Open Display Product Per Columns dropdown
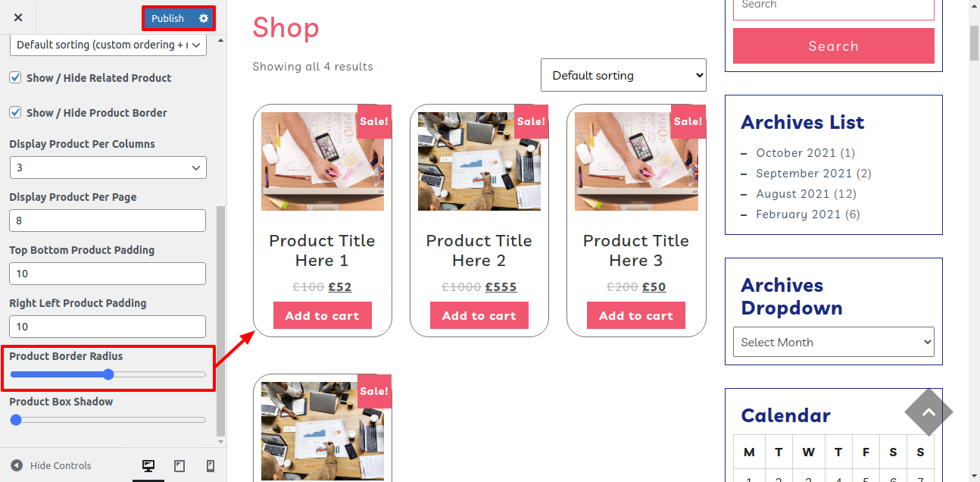980x482 pixels. 108,167
